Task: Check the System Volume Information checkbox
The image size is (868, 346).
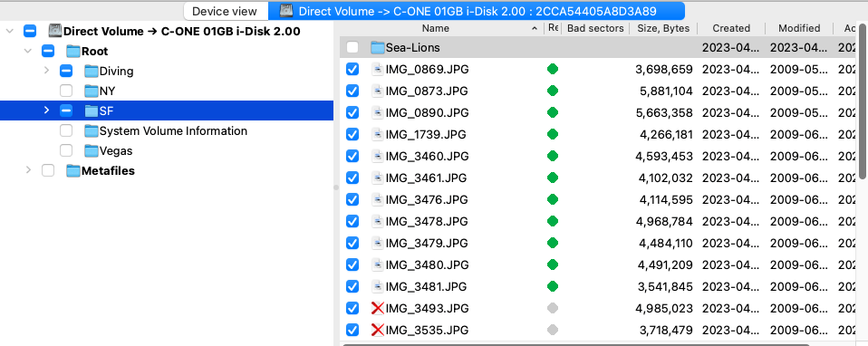Action: pyautogui.click(x=66, y=131)
